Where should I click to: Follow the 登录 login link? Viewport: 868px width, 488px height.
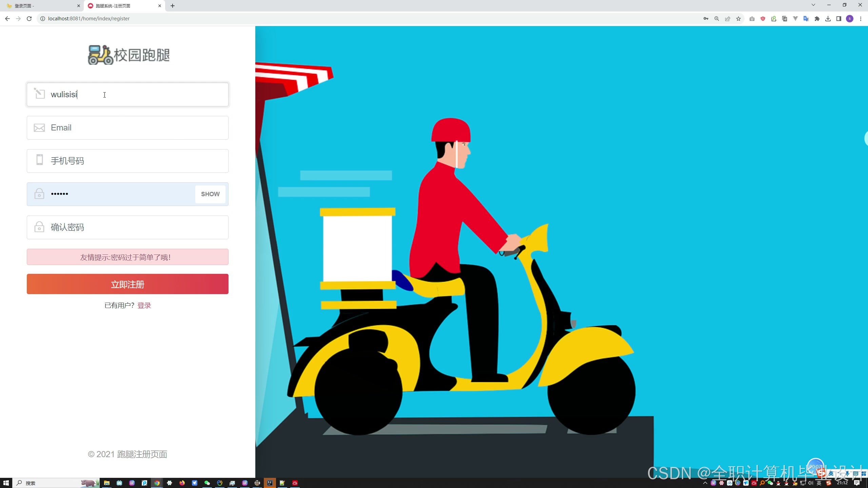pos(144,305)
